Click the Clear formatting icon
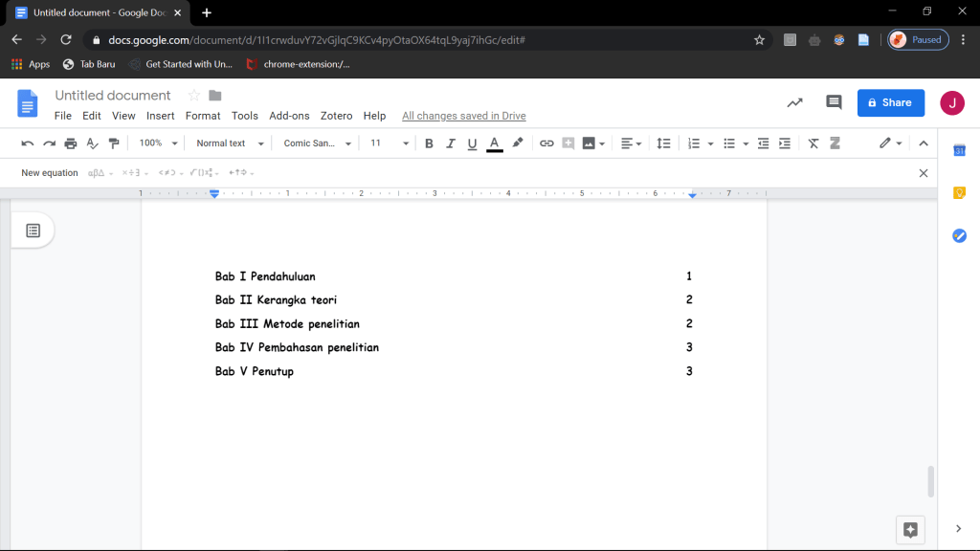Image resolution: width=980 pixels, height=551 pixels. (x=813, y=143)
